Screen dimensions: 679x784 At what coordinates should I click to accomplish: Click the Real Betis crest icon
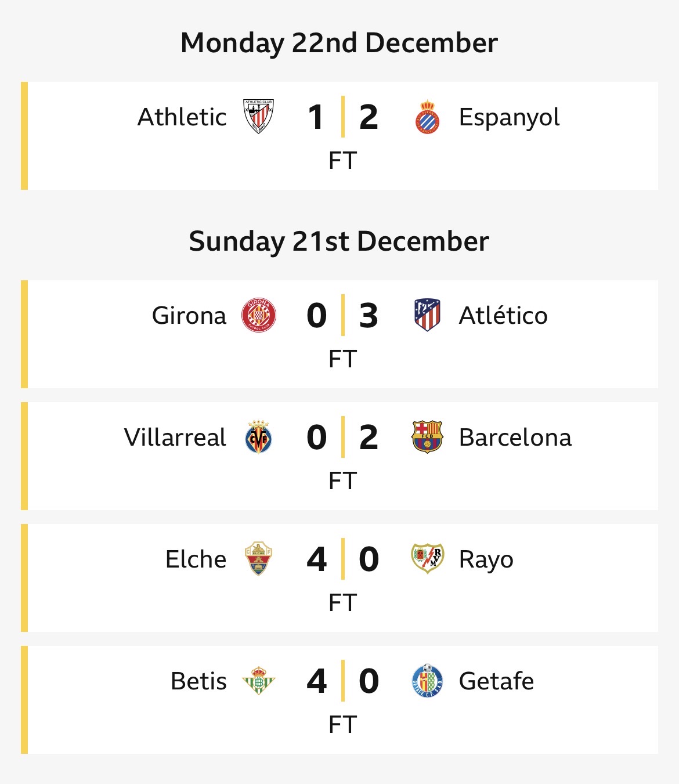[258, 681]
